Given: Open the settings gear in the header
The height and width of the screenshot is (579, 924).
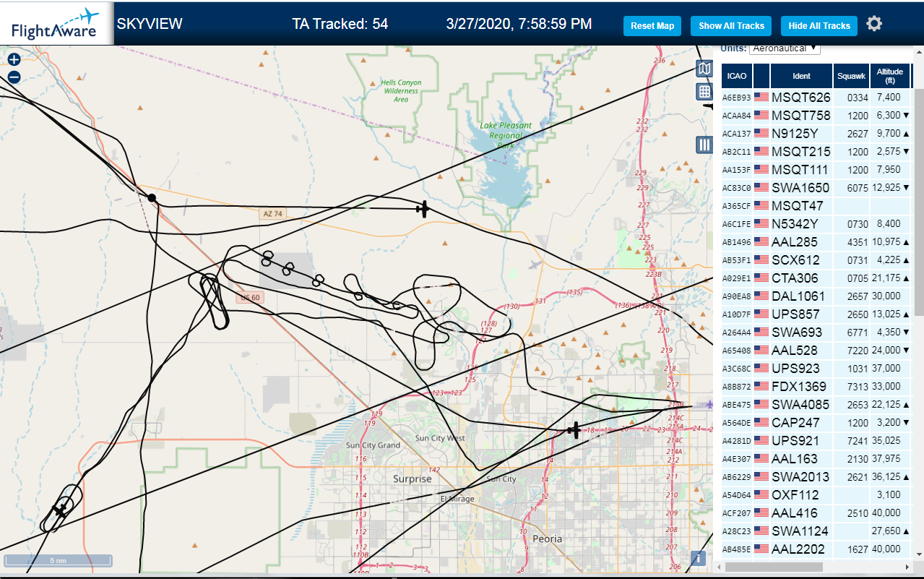Looking at the screenshot, I should 874,24.
